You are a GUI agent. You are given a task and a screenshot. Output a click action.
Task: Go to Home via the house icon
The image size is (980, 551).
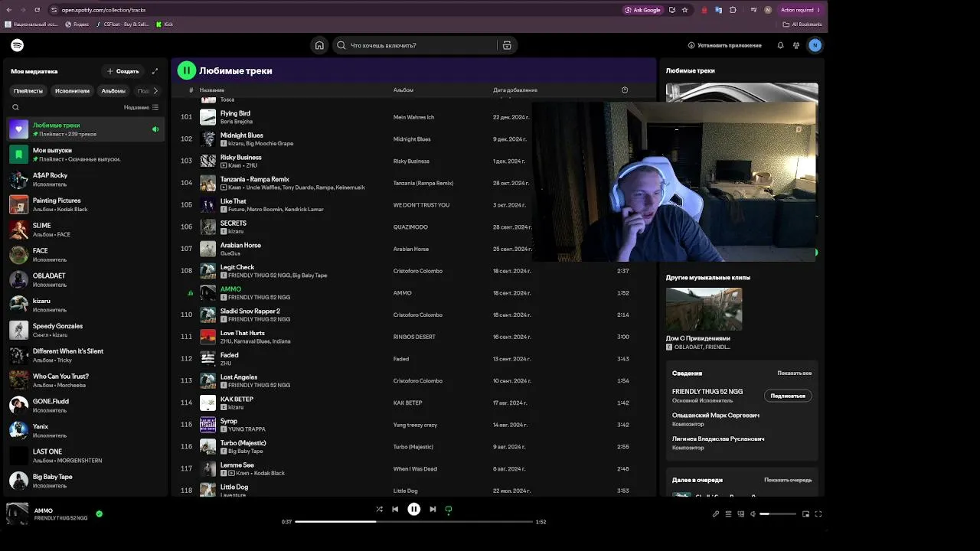pyautogui.click(x=319, y=45)
